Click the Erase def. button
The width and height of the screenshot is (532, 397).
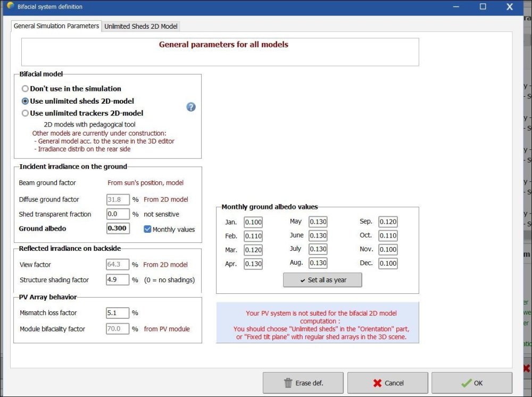303,383
